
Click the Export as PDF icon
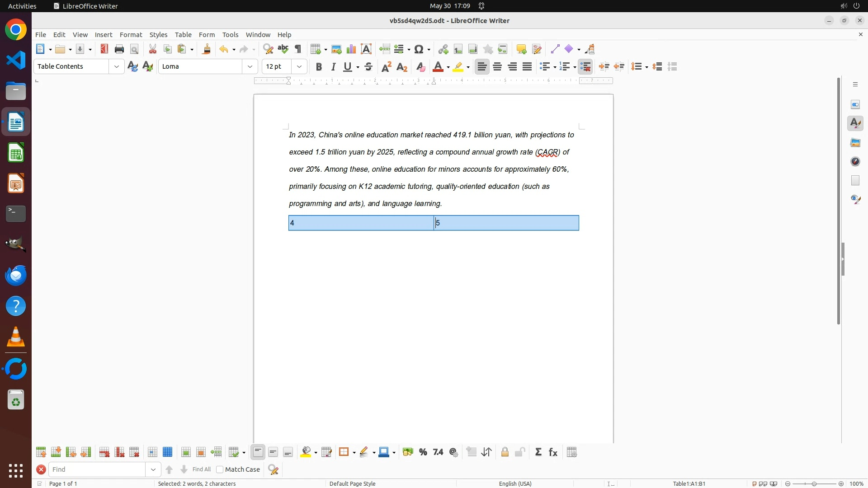point(104,49)
